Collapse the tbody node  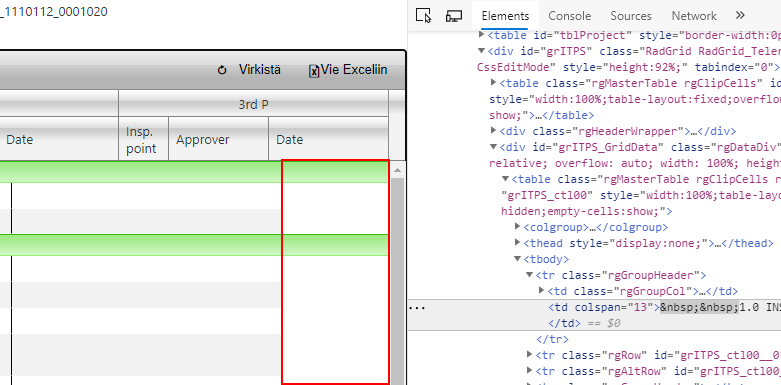[x=518, y=259]
